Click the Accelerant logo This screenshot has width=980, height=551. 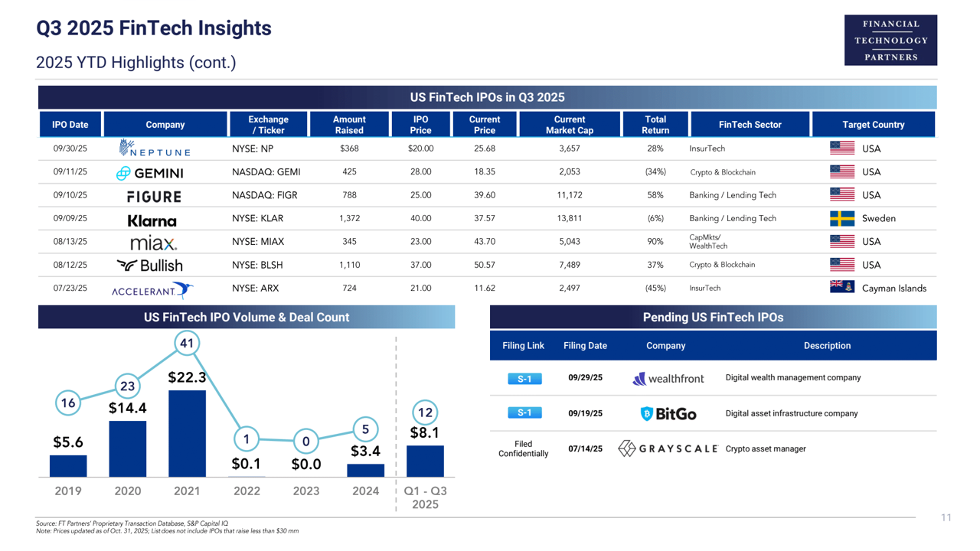tap(152, 290)
